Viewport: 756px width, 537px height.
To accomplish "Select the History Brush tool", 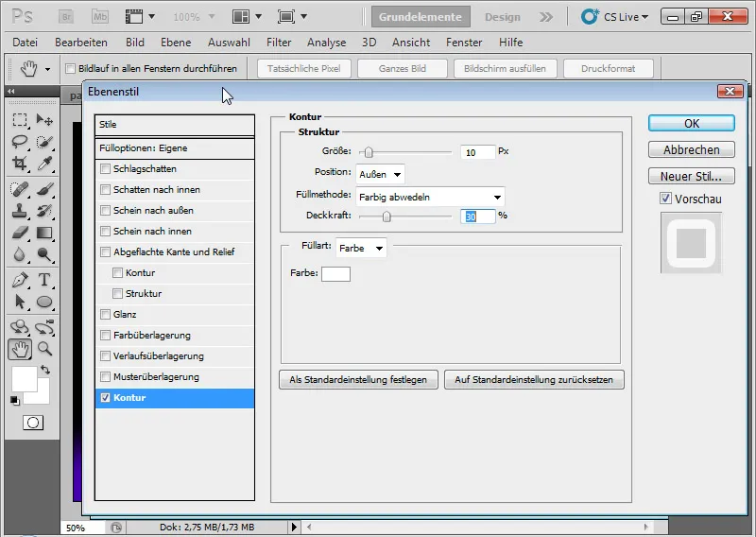I will click(44, 211).
